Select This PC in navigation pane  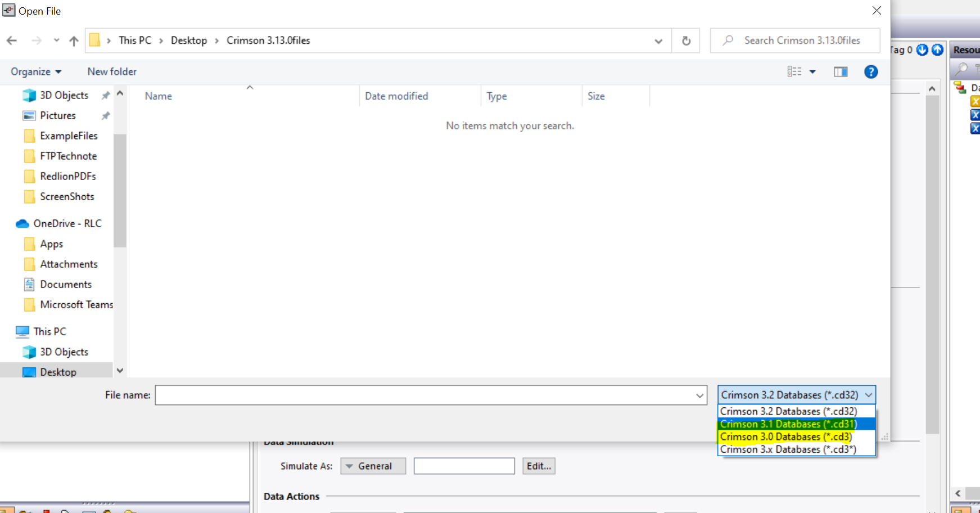[49, 331]
